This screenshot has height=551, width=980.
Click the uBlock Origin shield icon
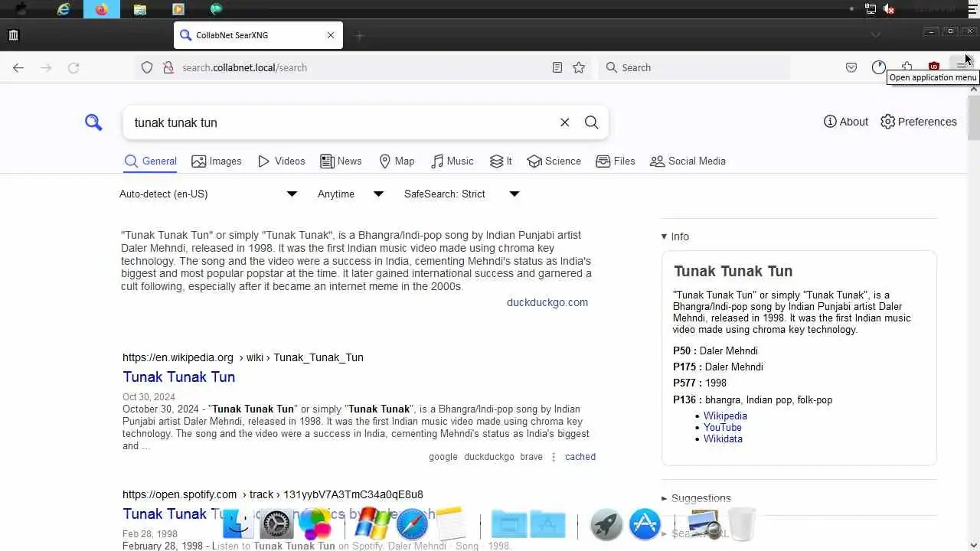[934, 66]
